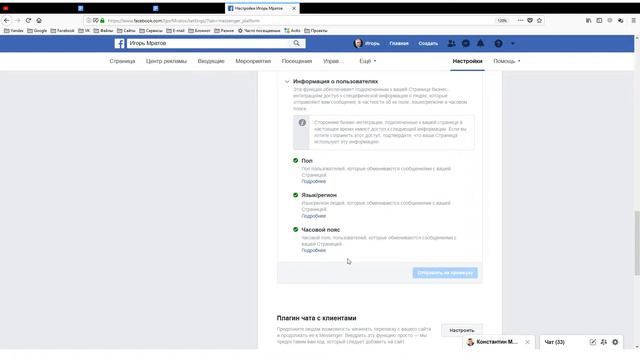Close the Константин М chat tab
Viewport: 640px width, 360px height.
527,342
